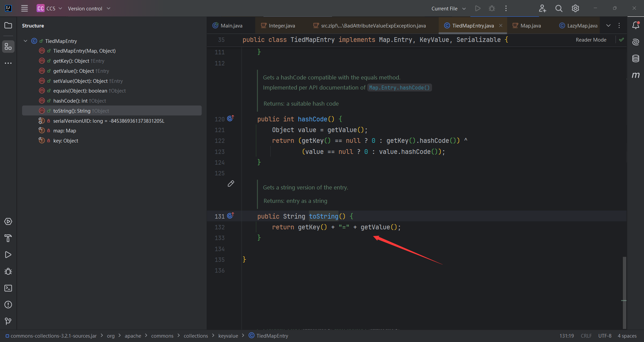Click the UTF-8 encoding indicator

[x=605, y=336]
